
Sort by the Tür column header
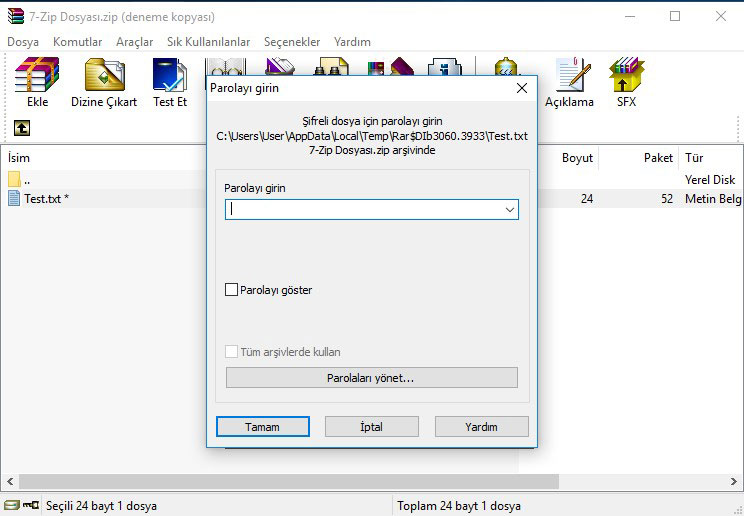pos(694,158)
